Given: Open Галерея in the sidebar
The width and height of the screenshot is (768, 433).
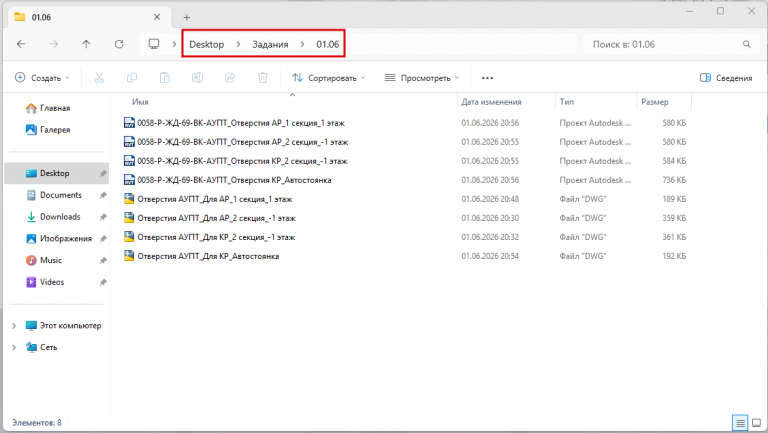Looking at the screenshot, I should coord(55,130).
